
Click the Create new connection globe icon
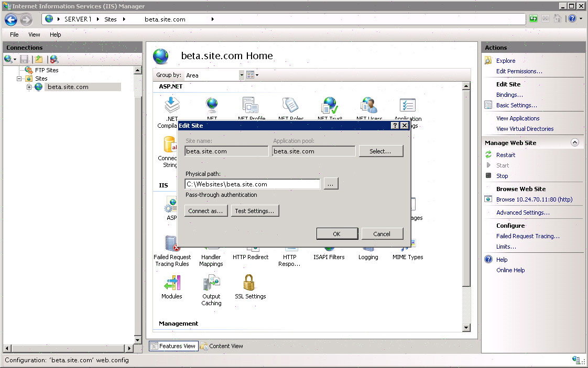click(8, 59)
